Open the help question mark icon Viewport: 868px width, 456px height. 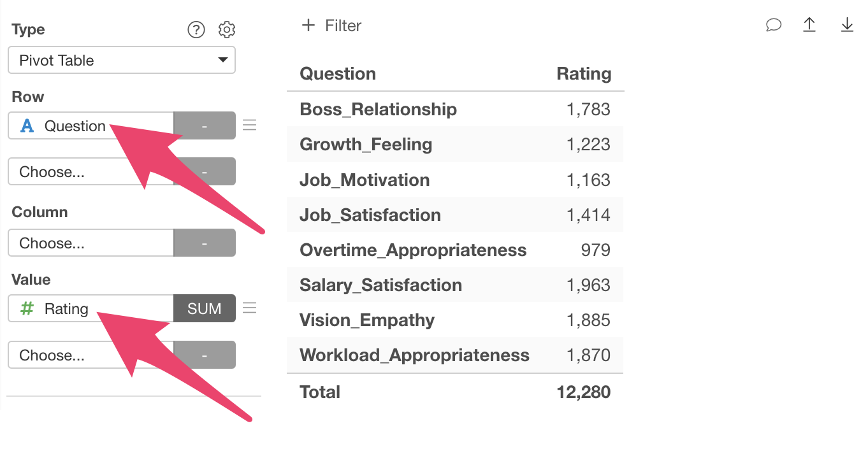196,29
